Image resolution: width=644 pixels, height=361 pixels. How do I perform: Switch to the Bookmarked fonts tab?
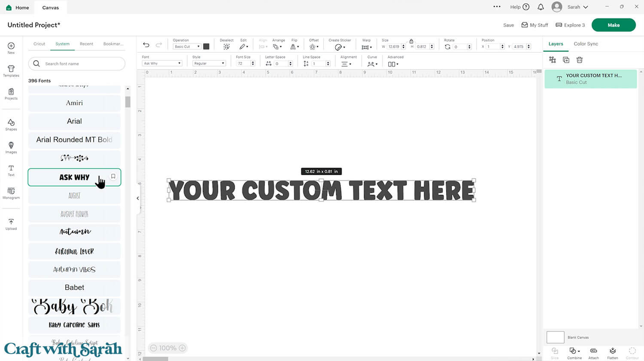point(113,44)
